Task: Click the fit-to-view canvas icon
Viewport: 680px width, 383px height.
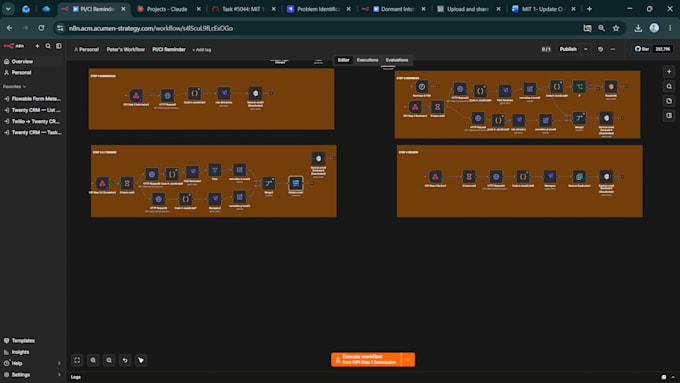Action: click(77, 360)
